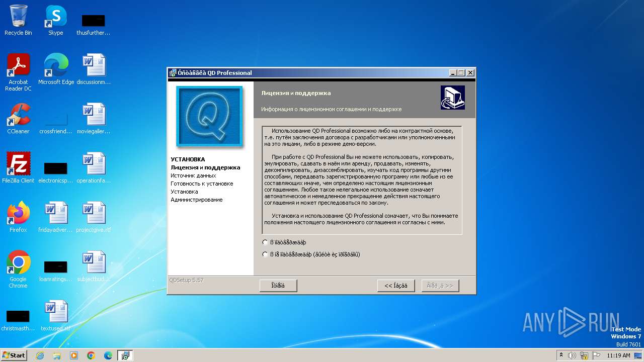
Task: Open Microsoft Edge desktop shortcut
Action: point(56,69)
